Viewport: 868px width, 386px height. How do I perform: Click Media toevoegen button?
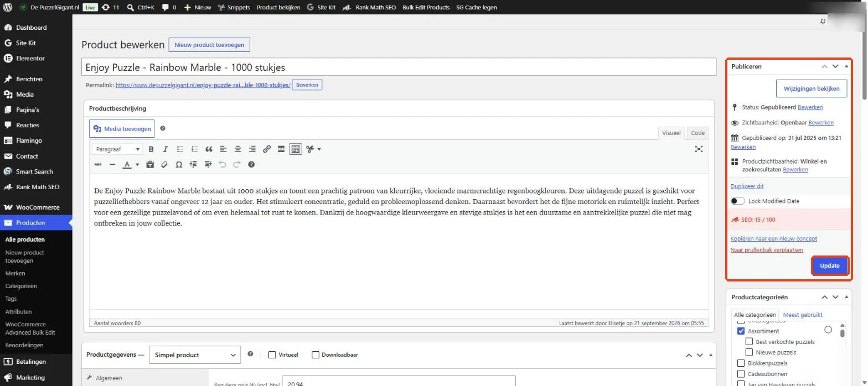(122, 129)
